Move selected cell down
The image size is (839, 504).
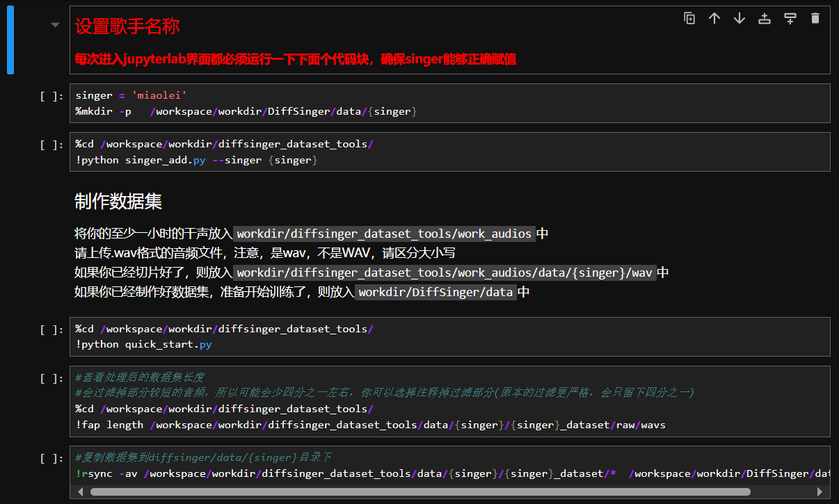(x=740, y=19)
